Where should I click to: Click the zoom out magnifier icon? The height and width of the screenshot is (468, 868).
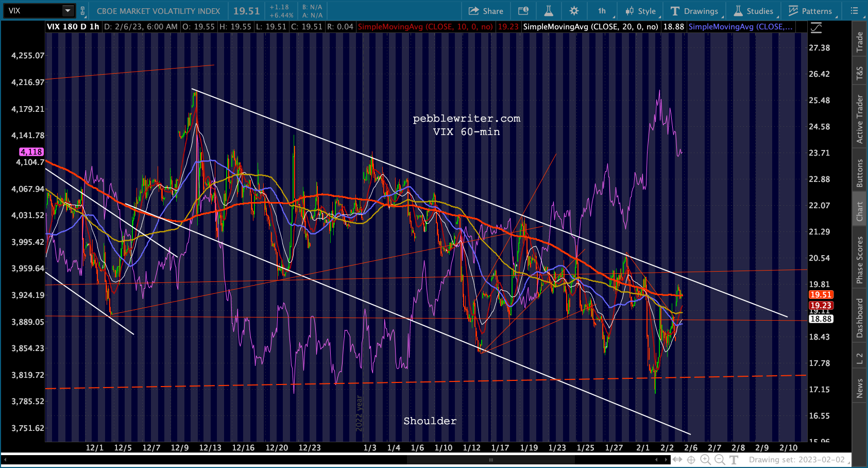[x=720, y=460]
